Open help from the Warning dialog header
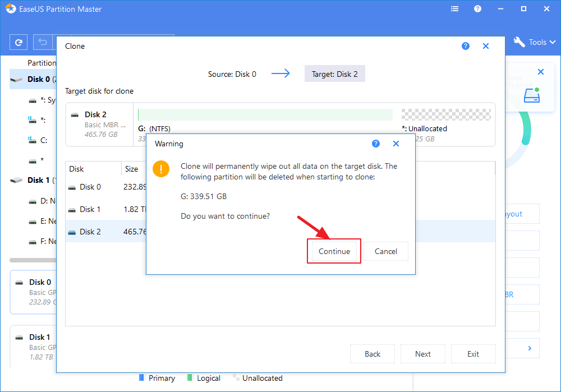Viewport: 561px width, 392px height. pos(376,144)
